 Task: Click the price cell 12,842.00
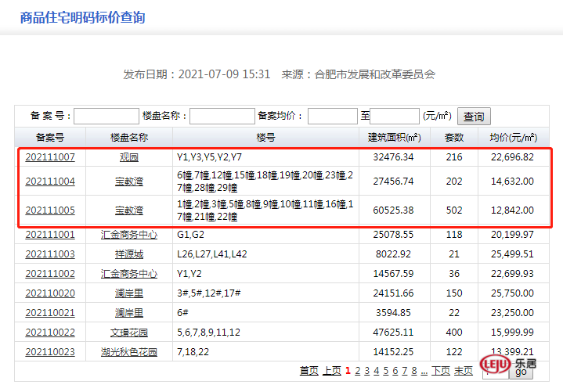[512, 210]
